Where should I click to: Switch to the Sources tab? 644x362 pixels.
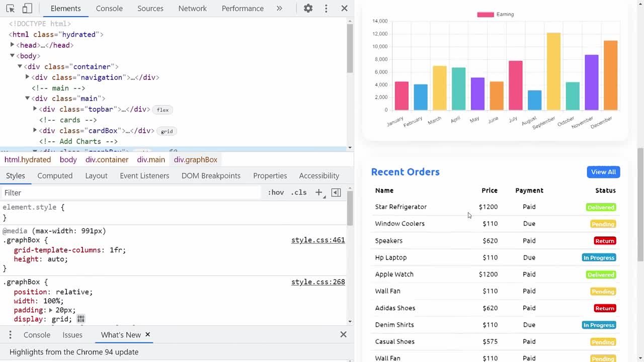pyautogui.click(x=150, y=9)
